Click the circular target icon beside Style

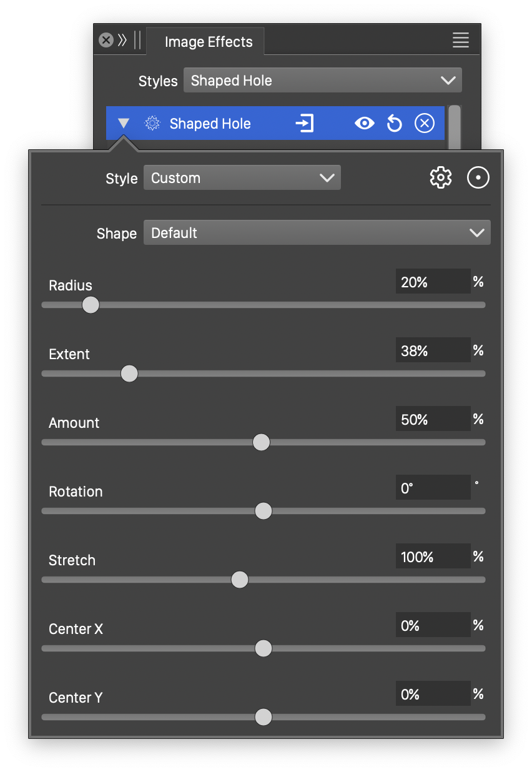tap(478, 178)
